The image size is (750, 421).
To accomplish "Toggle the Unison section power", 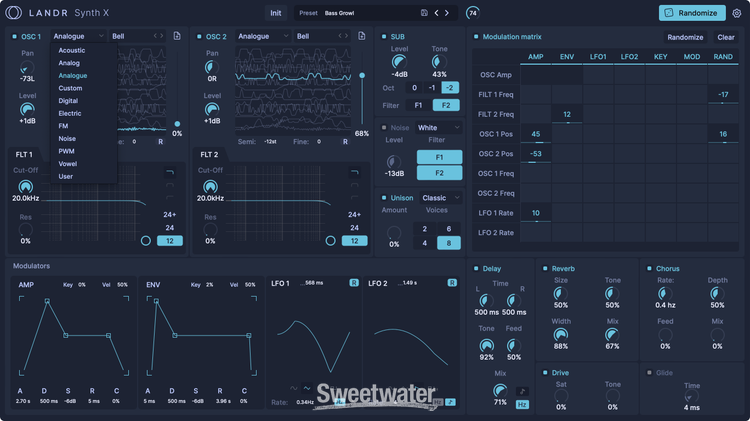I will 384,198.
